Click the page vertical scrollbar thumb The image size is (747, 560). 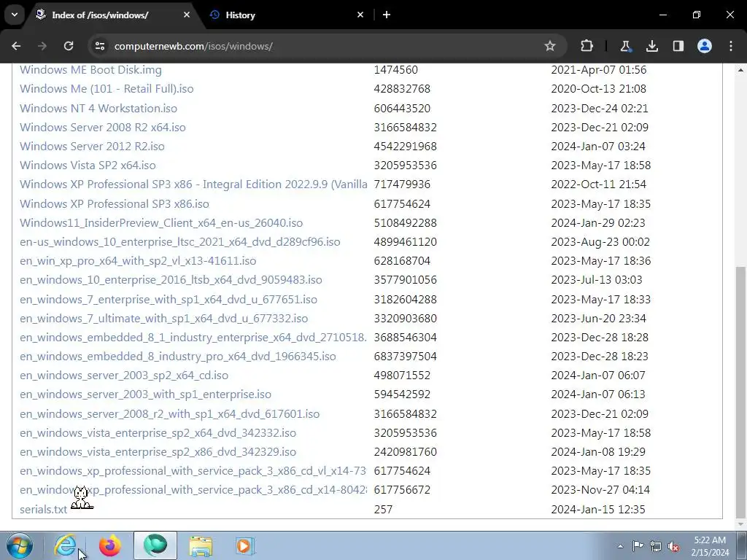[740, 393]
